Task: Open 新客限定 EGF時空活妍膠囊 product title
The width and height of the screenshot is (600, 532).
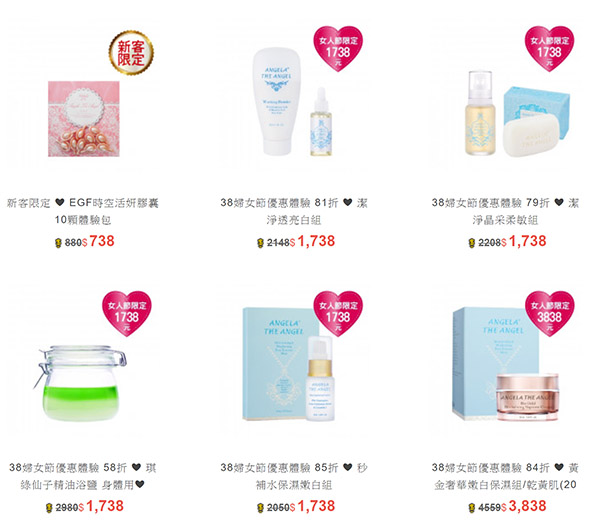Action: point(83,211)
